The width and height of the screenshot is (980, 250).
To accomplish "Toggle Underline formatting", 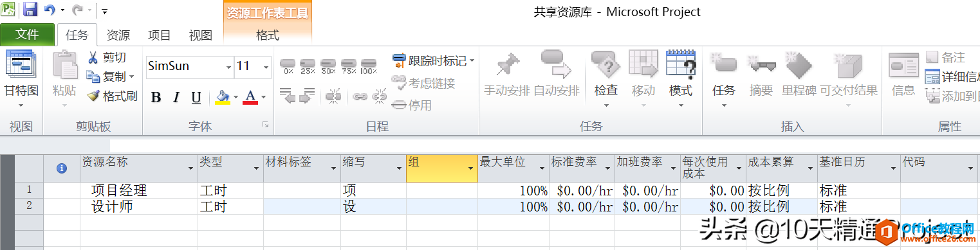I will pos(196,98).
